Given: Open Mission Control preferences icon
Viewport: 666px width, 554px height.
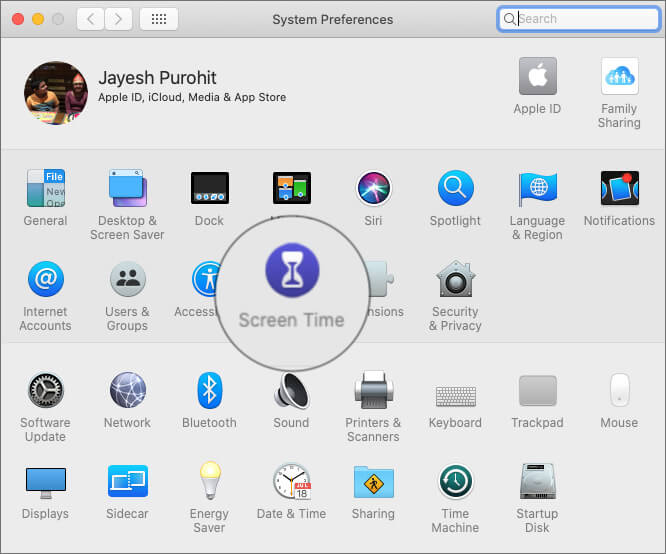Looking at the screenshot, I should [x=292, y=188].
